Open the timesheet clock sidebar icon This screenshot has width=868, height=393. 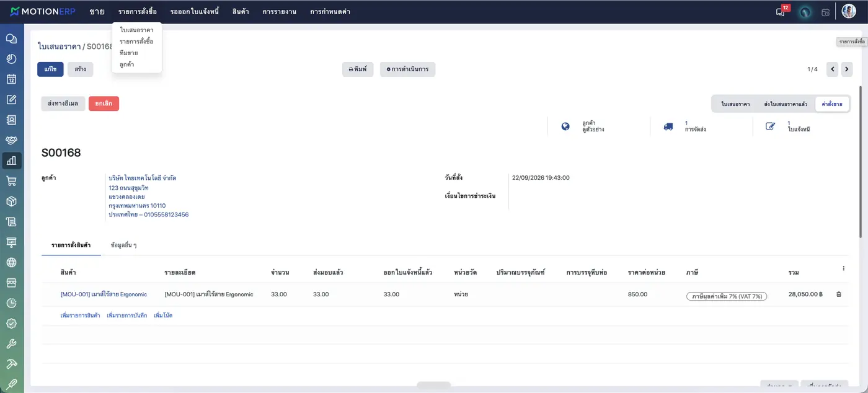(x=11, y=303)
